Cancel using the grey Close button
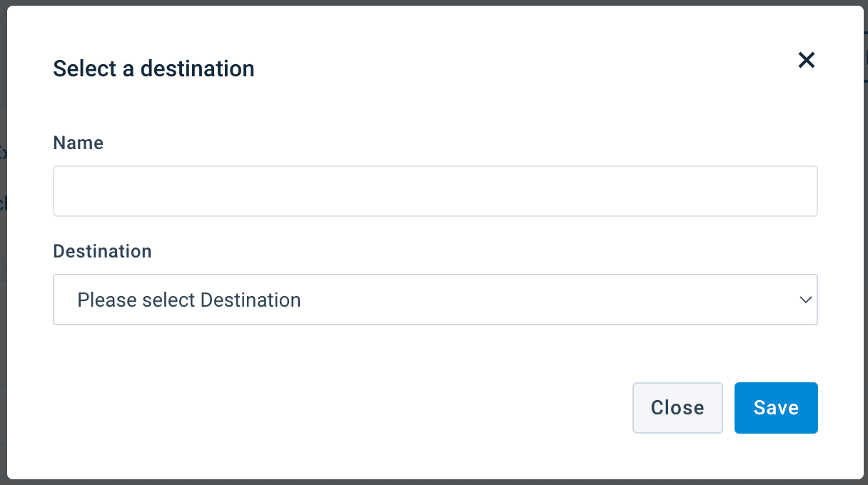 tap(677, 408)
